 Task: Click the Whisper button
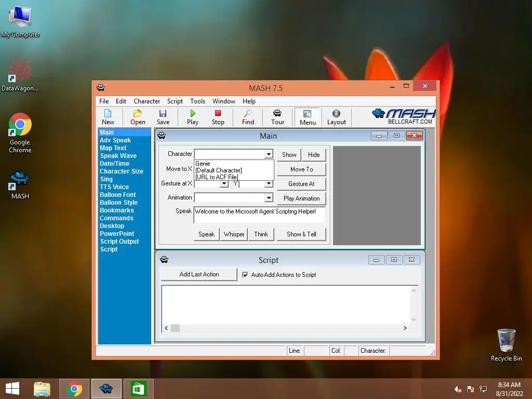click(x=234, y=234)
